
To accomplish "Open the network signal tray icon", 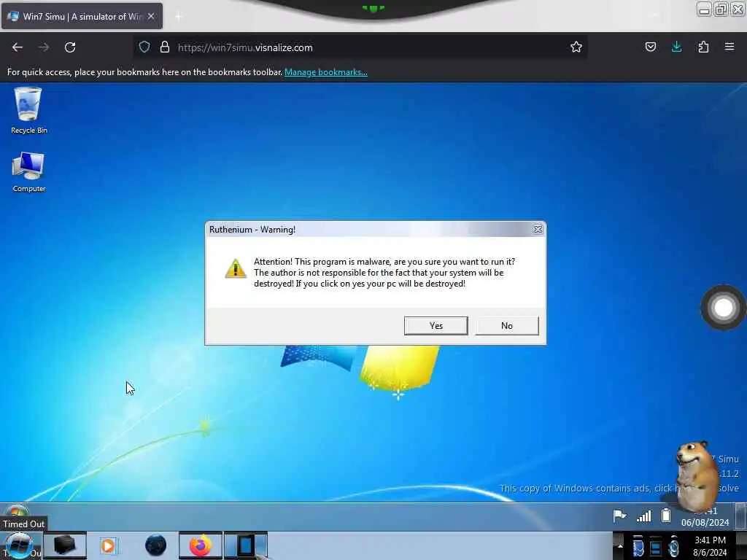I will pos(644,516).
